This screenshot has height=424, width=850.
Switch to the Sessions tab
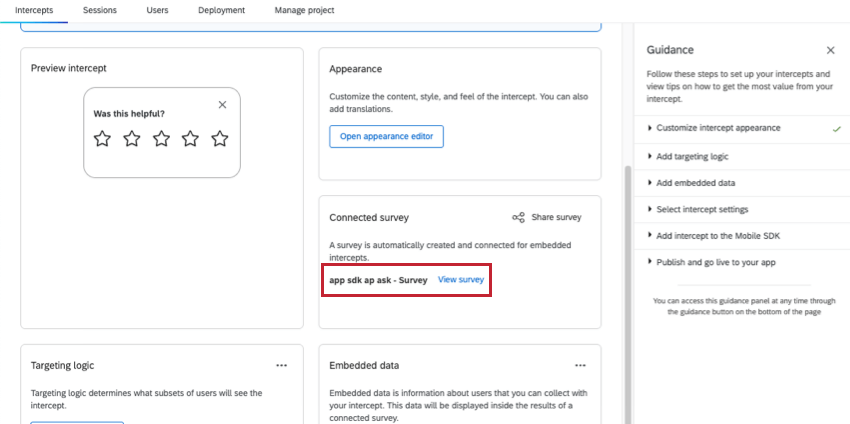[x=100, y=10]
